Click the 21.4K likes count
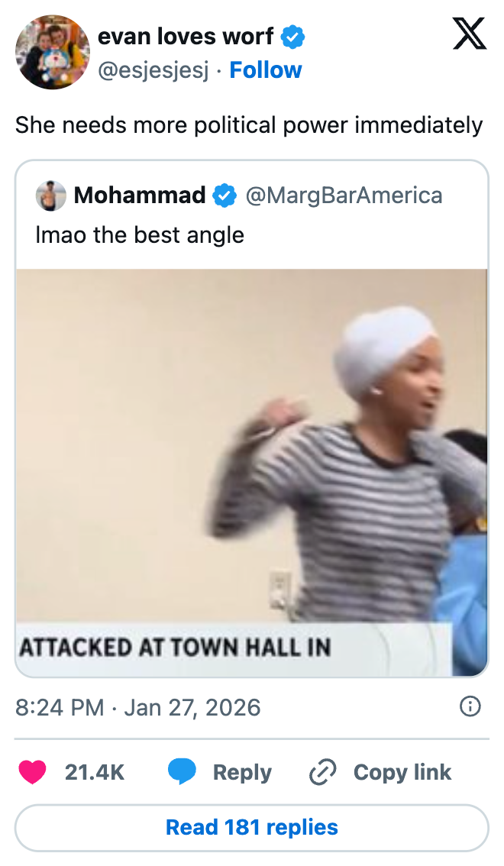504x866 pixels. 95,772
